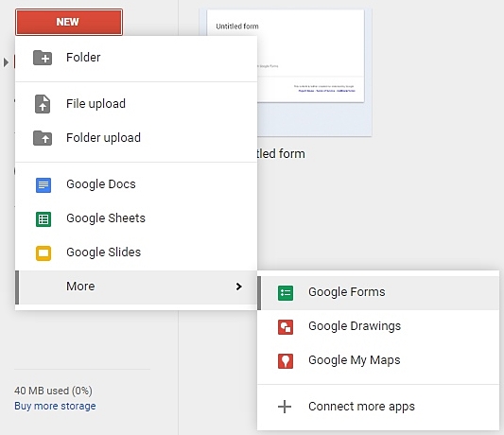The height and width of the screenshot is (435, 504).
Task: Click the new Folder icon
Action: (x=43, y=58)
